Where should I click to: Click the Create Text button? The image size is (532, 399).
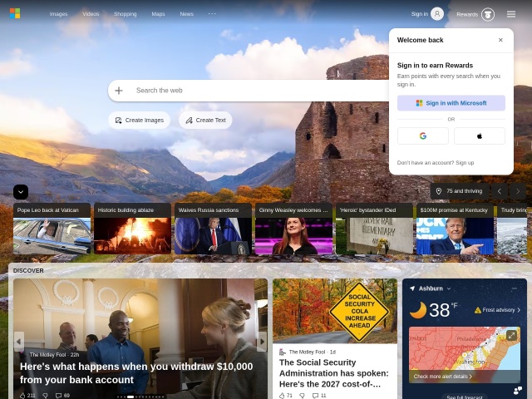[205, 120]
